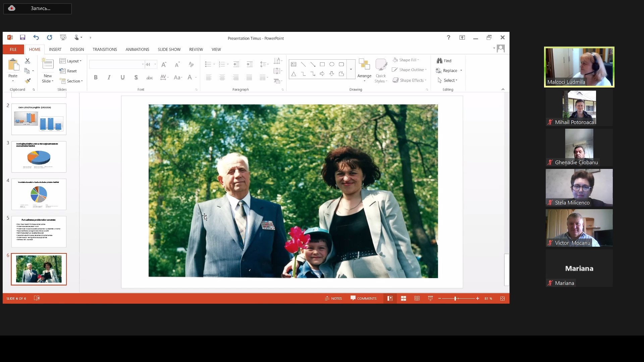644x362 pixels.
Task: Fit slide to current window
Action: tap(502, 298)
